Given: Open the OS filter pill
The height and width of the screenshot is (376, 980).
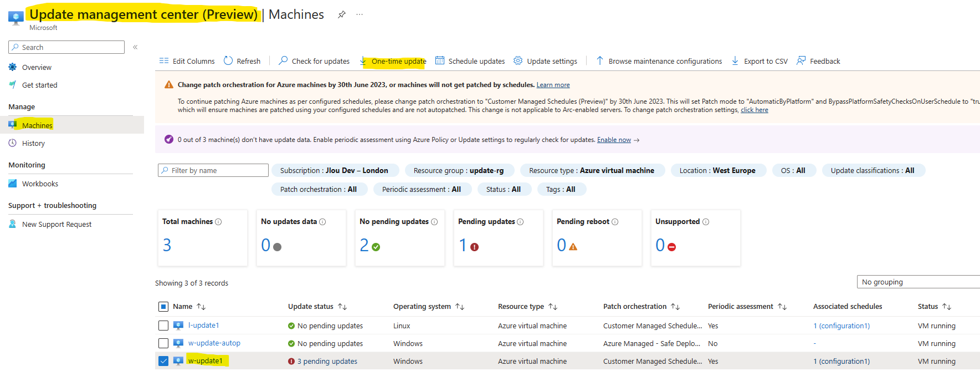Looking at the screenshot, I should pyautogui.click(x=793, y=170).
